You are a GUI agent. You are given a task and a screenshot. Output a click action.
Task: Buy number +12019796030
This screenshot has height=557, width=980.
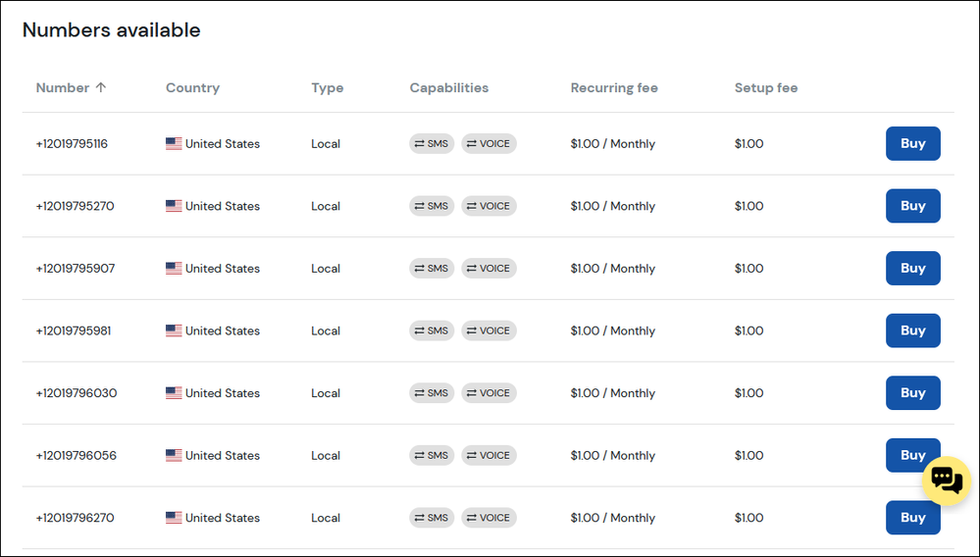coord(912,393)
